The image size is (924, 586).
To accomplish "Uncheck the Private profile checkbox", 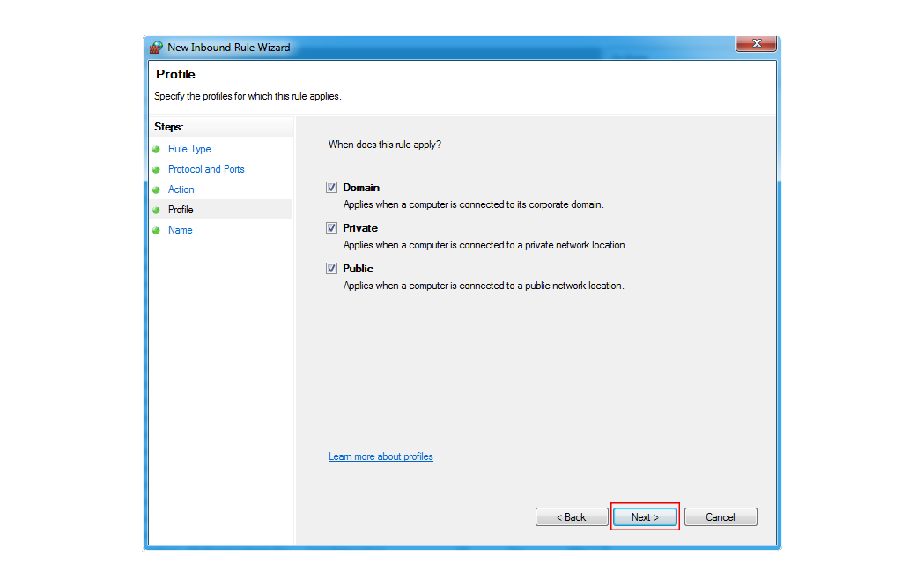I will point(332,228).
